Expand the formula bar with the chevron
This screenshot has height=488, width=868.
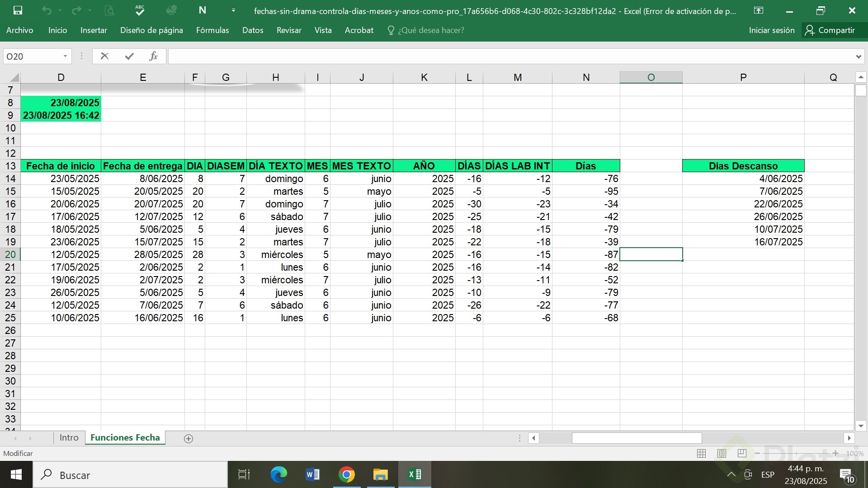858,57
